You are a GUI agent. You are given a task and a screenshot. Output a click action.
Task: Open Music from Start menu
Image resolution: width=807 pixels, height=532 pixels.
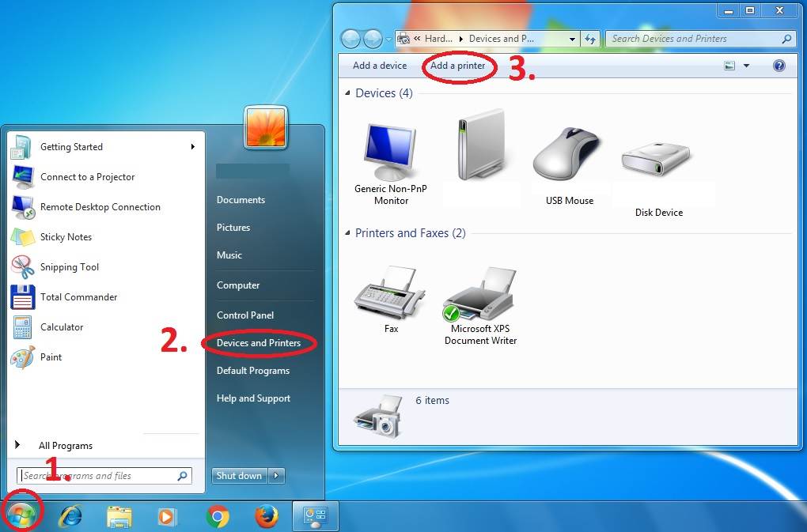[x=229, y=255]
